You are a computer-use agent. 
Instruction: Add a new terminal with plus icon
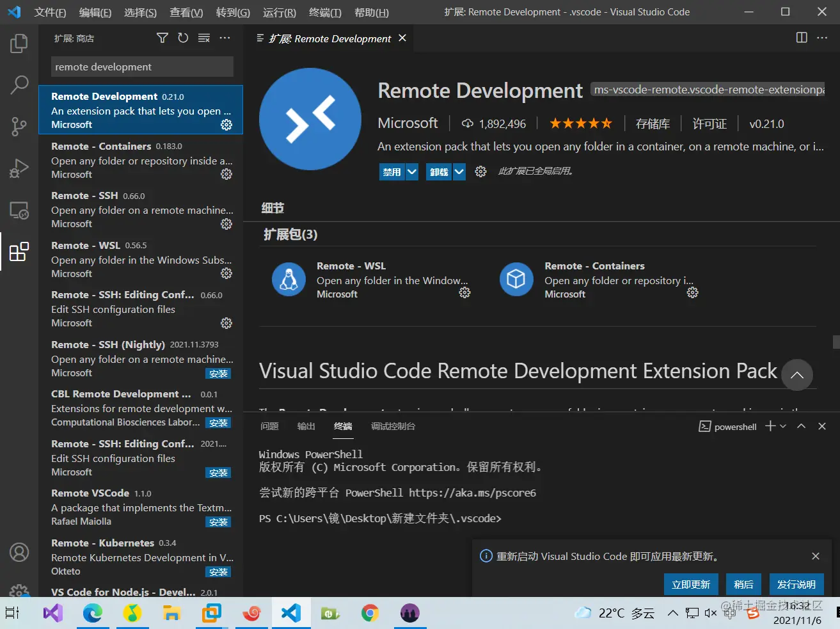coord(770,426)
